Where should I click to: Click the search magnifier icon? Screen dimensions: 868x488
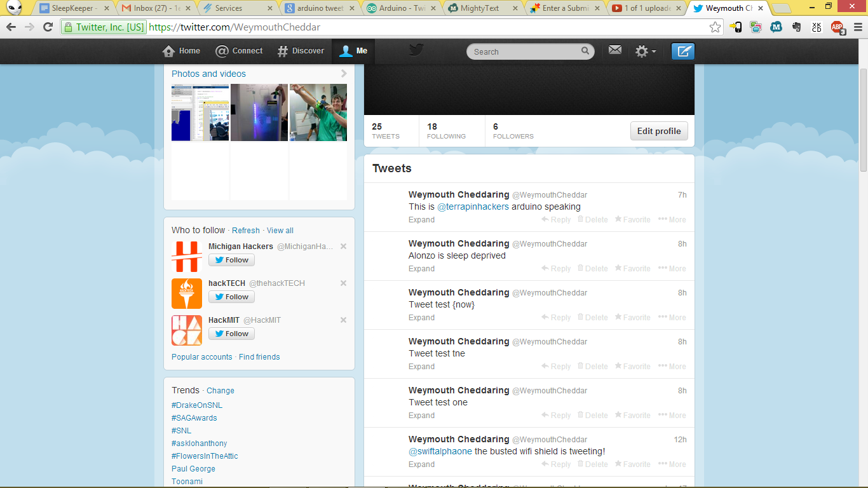tap(585, 51)
